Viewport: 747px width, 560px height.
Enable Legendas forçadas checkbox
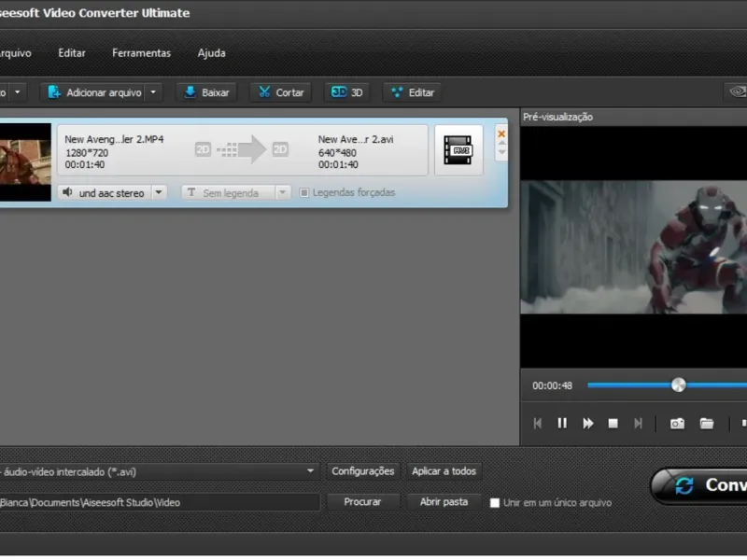304,192
